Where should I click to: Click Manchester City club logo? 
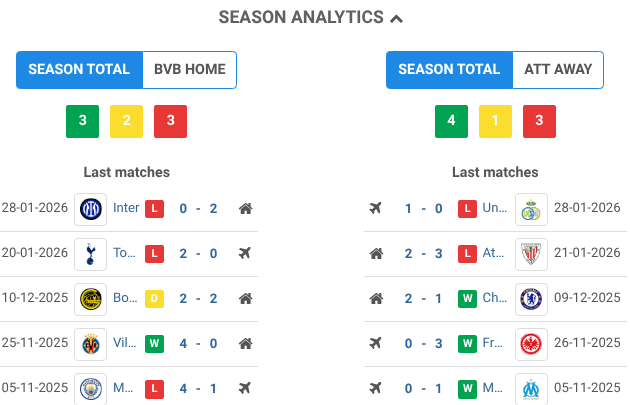(91, 388)
